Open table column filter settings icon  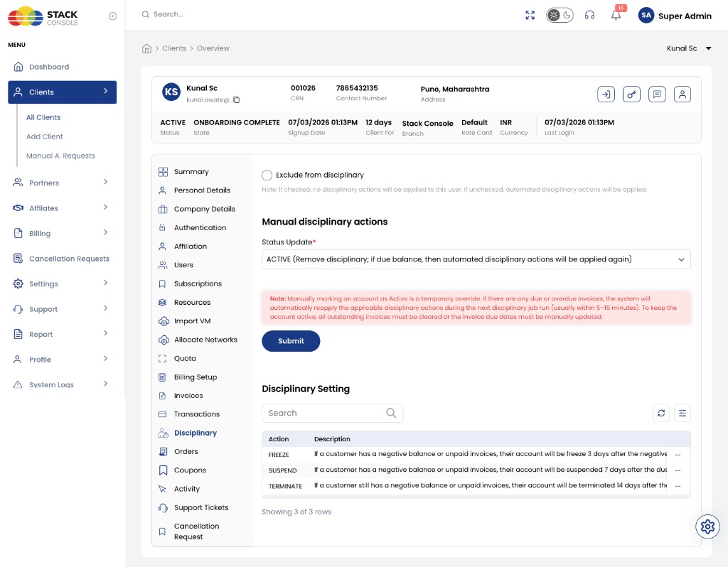click(682, 413)
